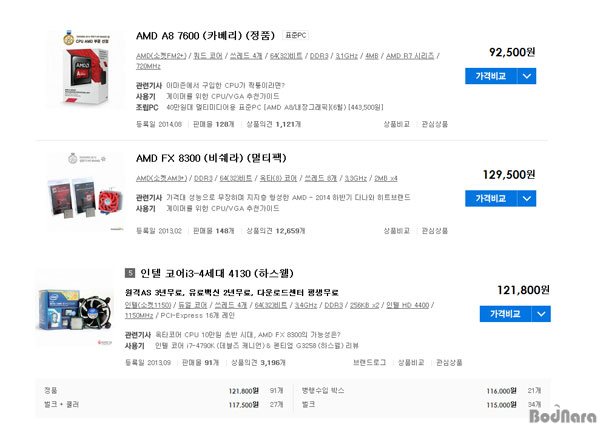This screenshot has width=600, height=426.
Task: Click 쓰레드 8개 spec link
Action: 321,178
